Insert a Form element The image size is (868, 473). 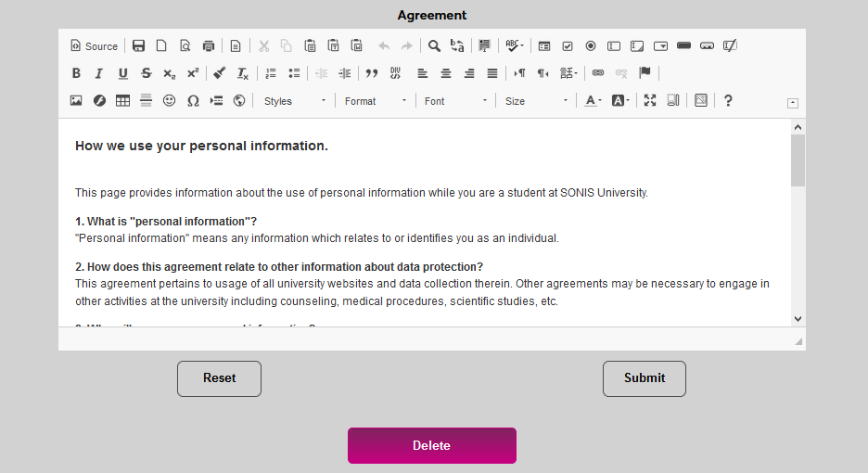(x=544, y=46)
